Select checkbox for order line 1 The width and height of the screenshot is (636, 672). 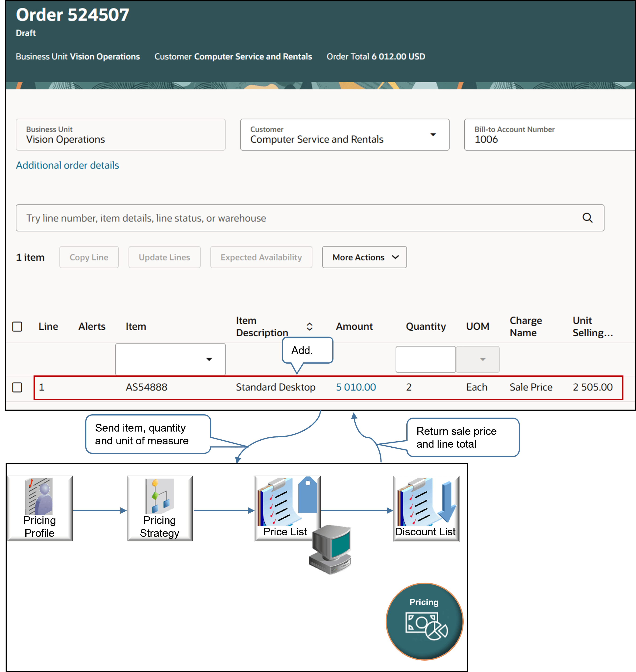(x=17, y=387)
